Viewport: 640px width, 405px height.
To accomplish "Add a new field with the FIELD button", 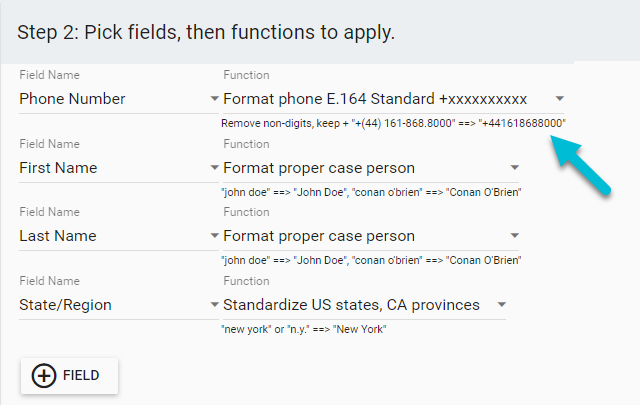I will (69, 376).
